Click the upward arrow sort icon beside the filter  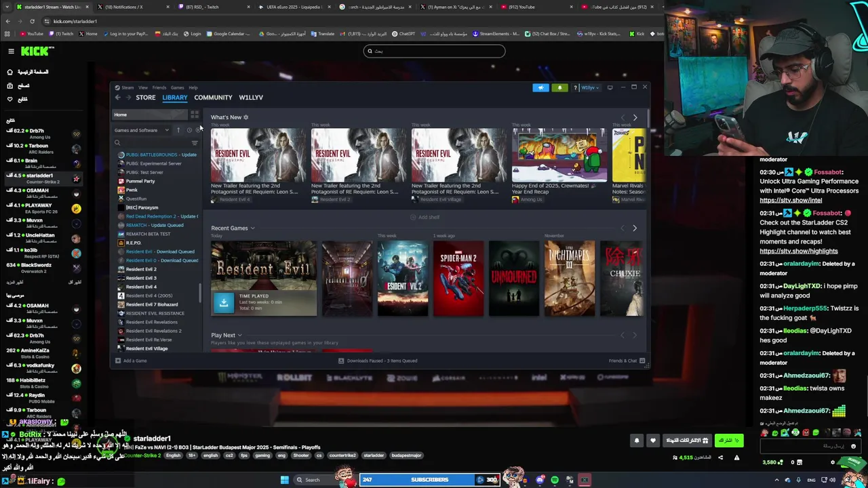pos(178,130)
